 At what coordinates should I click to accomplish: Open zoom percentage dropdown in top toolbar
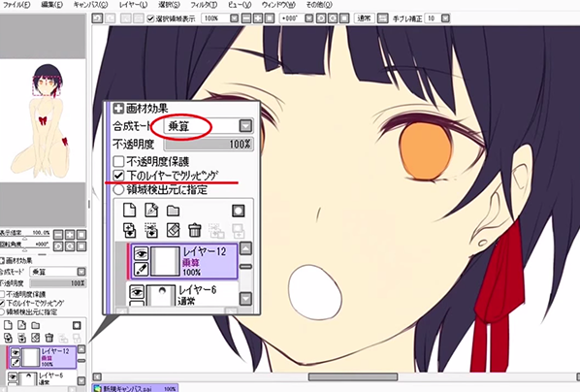click(x=234, y=18)
